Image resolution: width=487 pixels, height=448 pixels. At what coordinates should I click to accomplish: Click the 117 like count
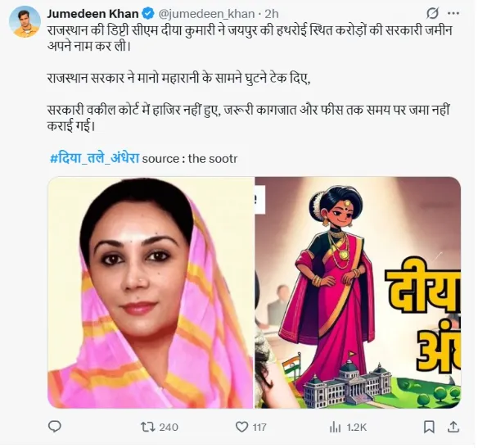pos(259,428)
